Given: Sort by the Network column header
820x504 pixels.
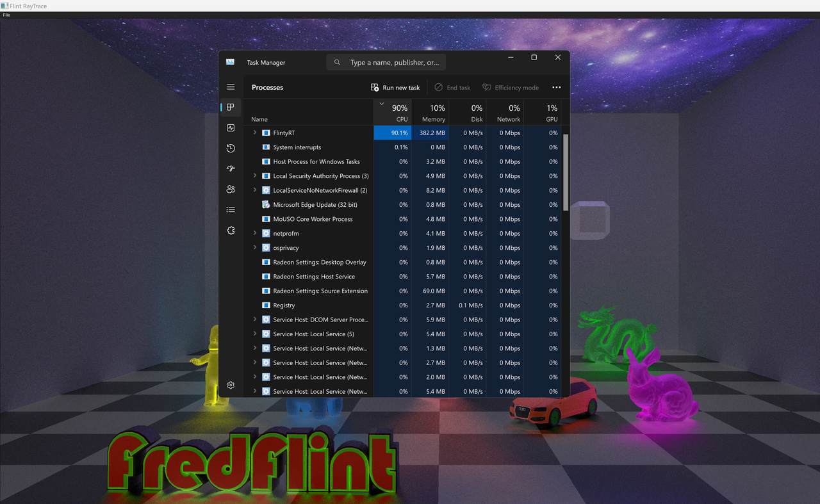Looking at the screenshot, I should 505,112.
